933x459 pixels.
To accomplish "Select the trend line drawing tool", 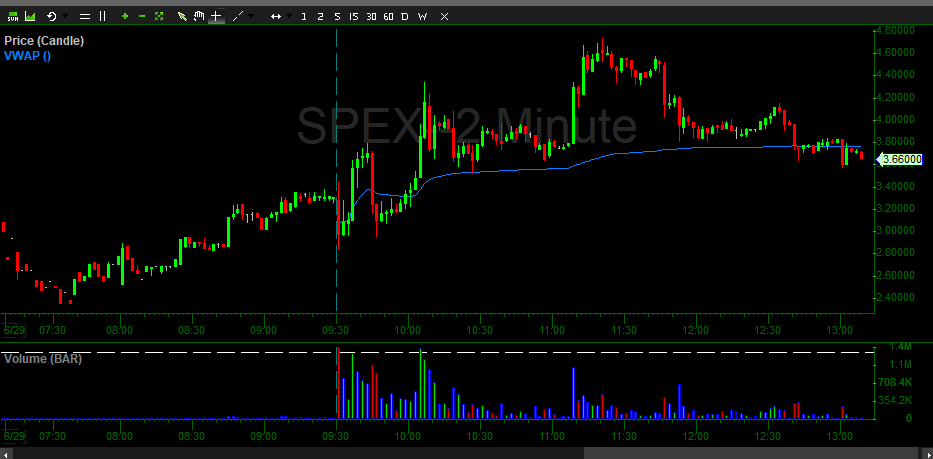I will pyautogui.click(x=237, y=17).
